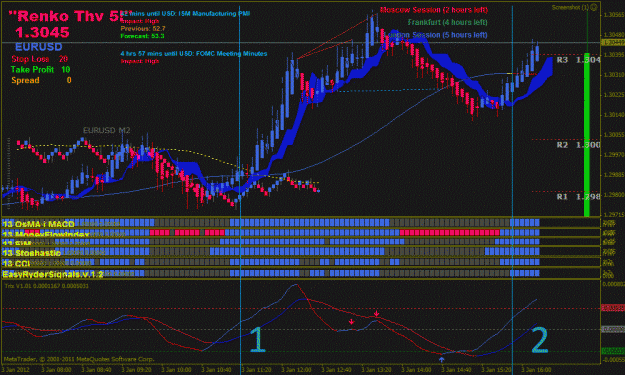Click the "3 Jan 10:00" time axis label
625x375 pixels.
[176, 370]
